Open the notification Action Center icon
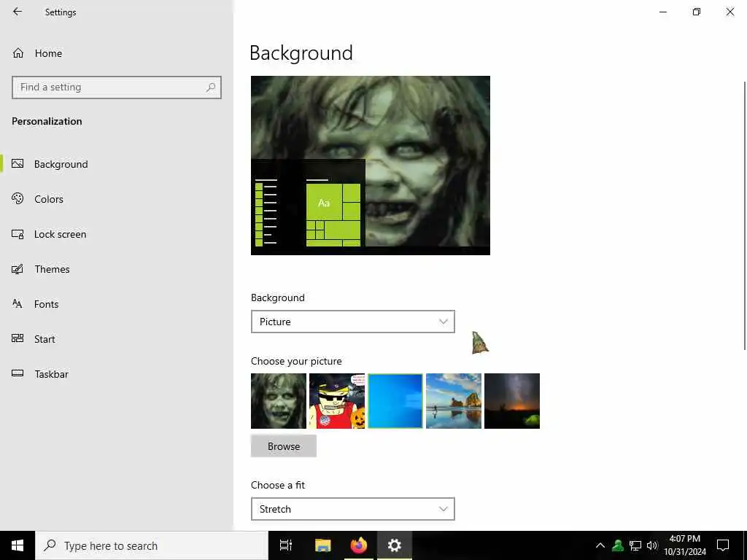The width and height of the screenshot is (747, 560). point(723,545)
